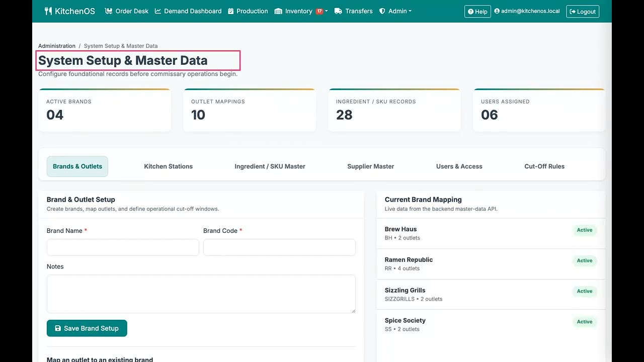Click the Active Brands 04 card

tap(105, 110)
